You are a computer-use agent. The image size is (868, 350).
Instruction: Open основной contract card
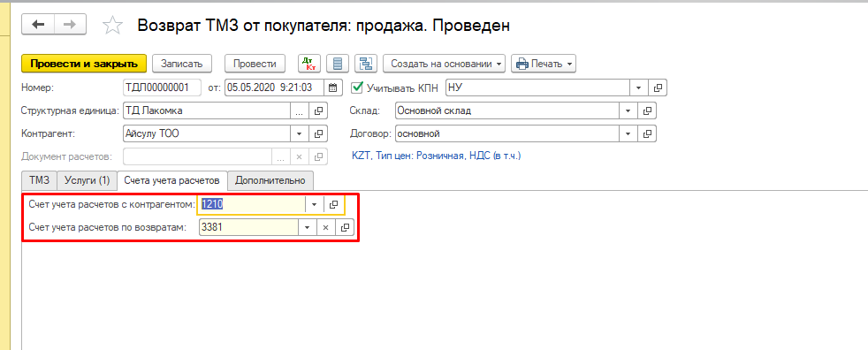647,133
